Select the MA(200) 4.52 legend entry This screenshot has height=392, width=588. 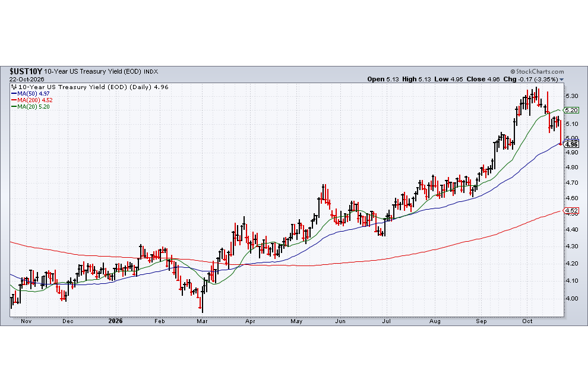click(x=32, y=100)
